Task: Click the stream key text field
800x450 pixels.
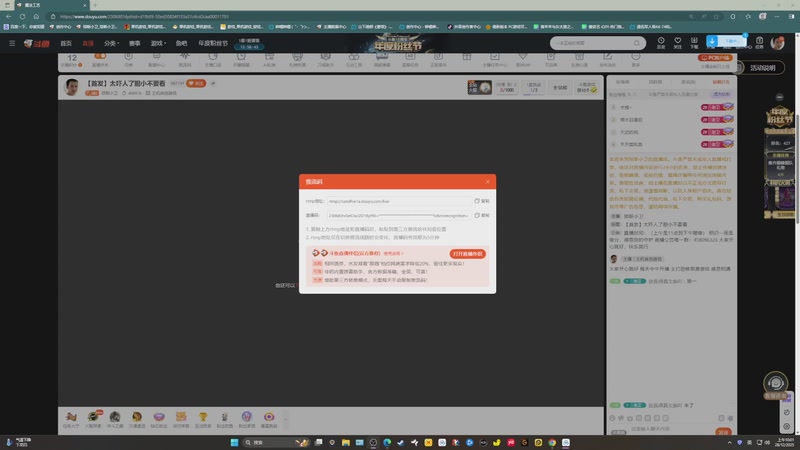Action: tap(399, 215)
